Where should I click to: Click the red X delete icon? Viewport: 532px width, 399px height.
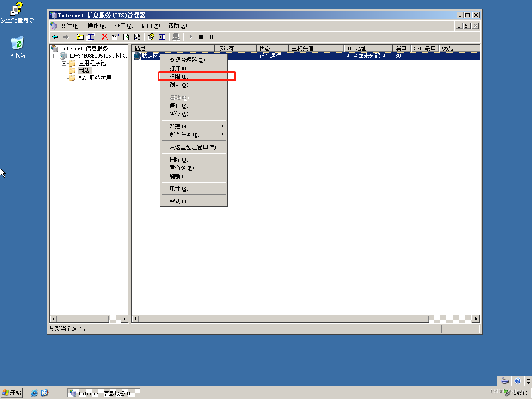pos(104,37)
